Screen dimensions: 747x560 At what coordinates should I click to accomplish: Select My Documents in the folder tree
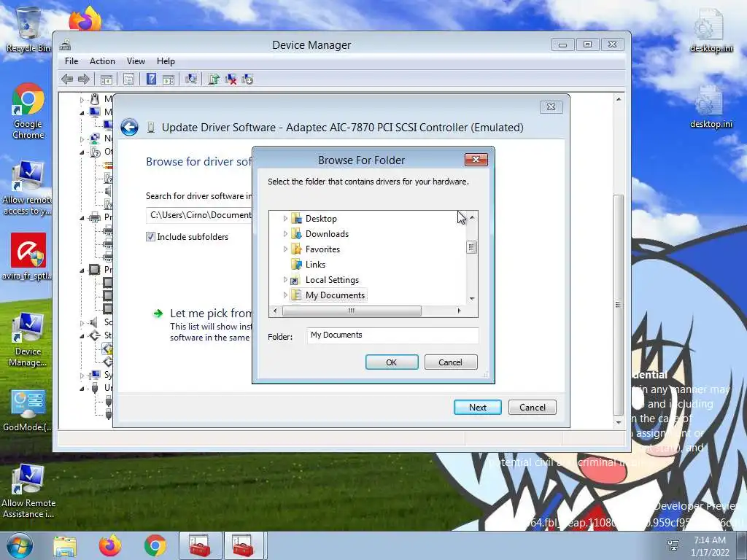click(x=335, y=295)
